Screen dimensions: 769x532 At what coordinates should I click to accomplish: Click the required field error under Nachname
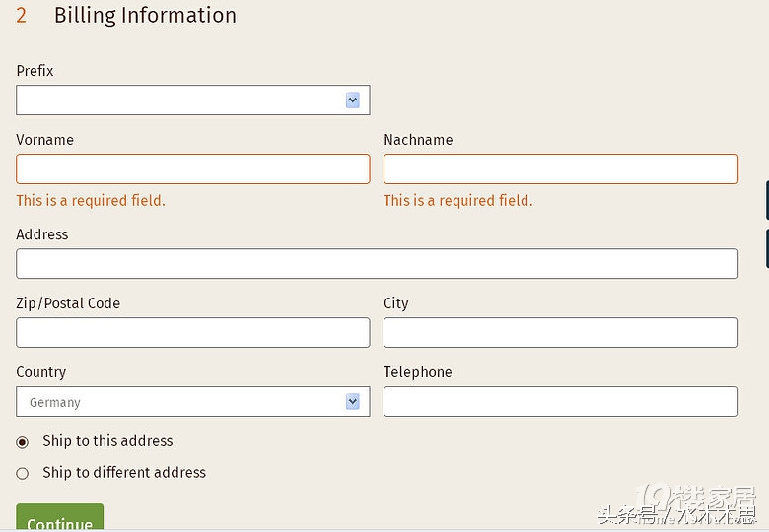point(457,201)
